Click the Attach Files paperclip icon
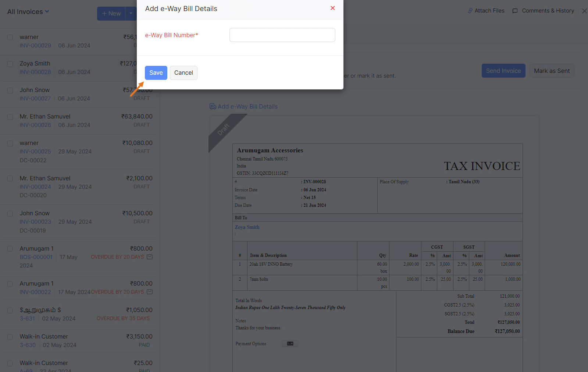 tap(470, 11)
